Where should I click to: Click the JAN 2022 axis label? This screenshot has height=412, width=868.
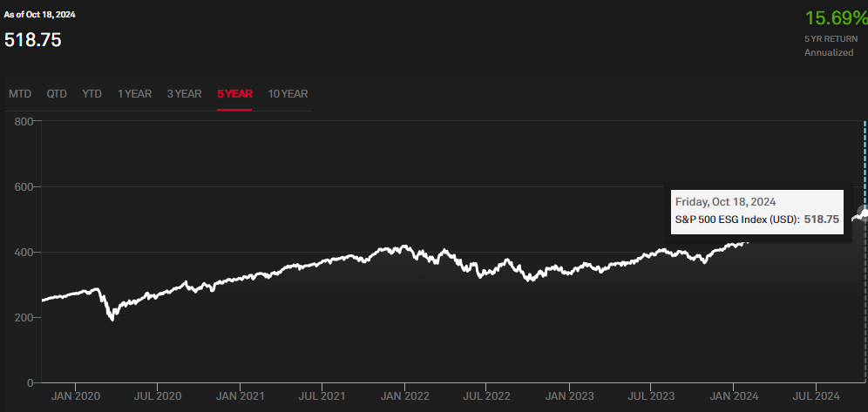coord(404,396)
